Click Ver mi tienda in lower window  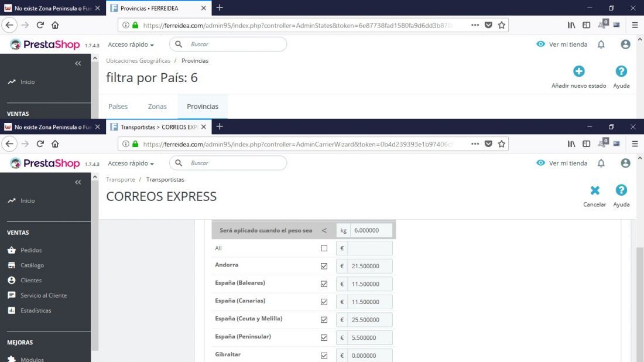562,163
